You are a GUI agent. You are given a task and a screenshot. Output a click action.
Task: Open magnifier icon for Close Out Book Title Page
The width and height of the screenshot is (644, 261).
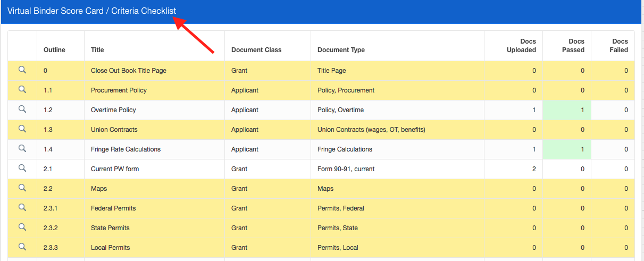pyautogui.click(x=22, y=70)
